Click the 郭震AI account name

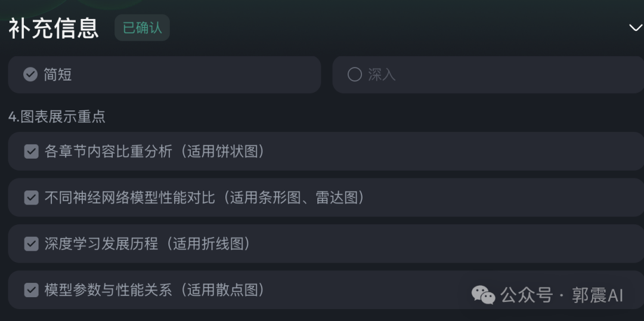[x=597, y=295]
